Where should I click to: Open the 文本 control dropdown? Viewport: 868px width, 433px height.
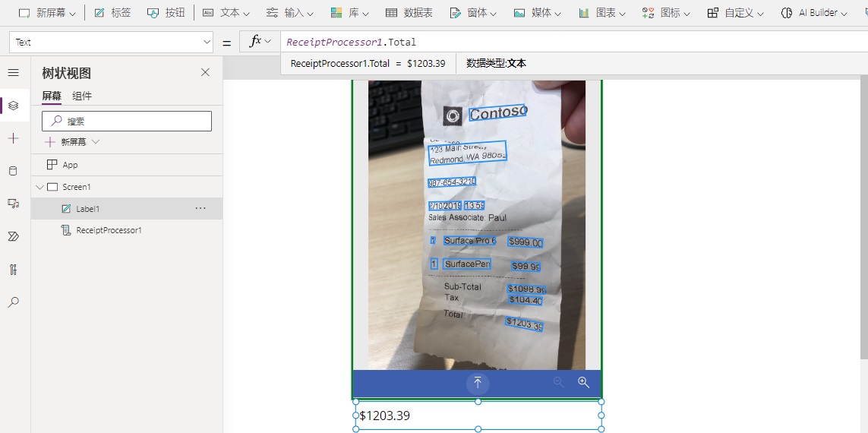[226, 13]
